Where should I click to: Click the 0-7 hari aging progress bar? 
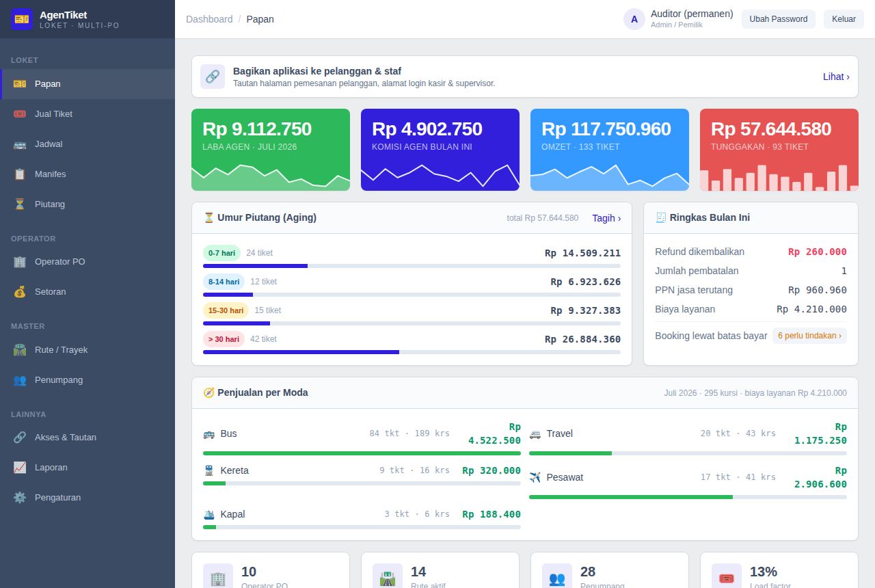[412, 265]
